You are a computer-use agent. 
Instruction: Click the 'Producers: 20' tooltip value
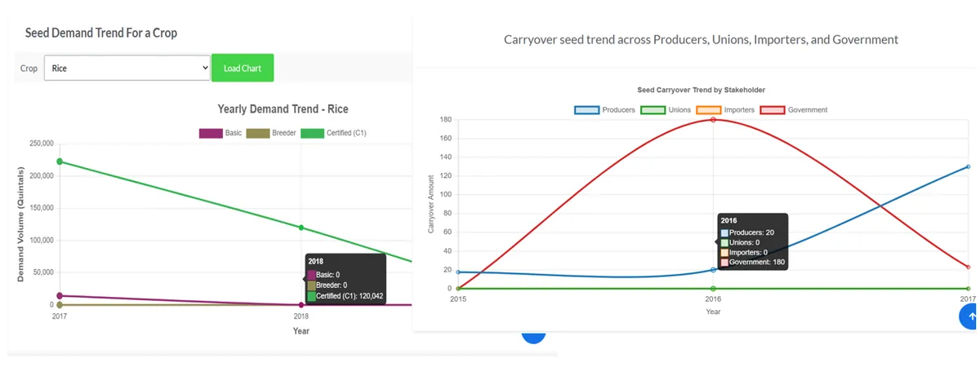(x=751, y=232)
